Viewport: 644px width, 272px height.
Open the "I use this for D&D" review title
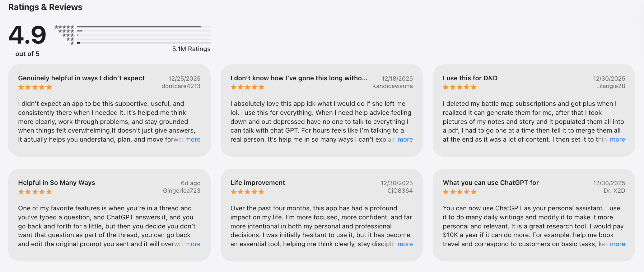[x=470, y=78]
